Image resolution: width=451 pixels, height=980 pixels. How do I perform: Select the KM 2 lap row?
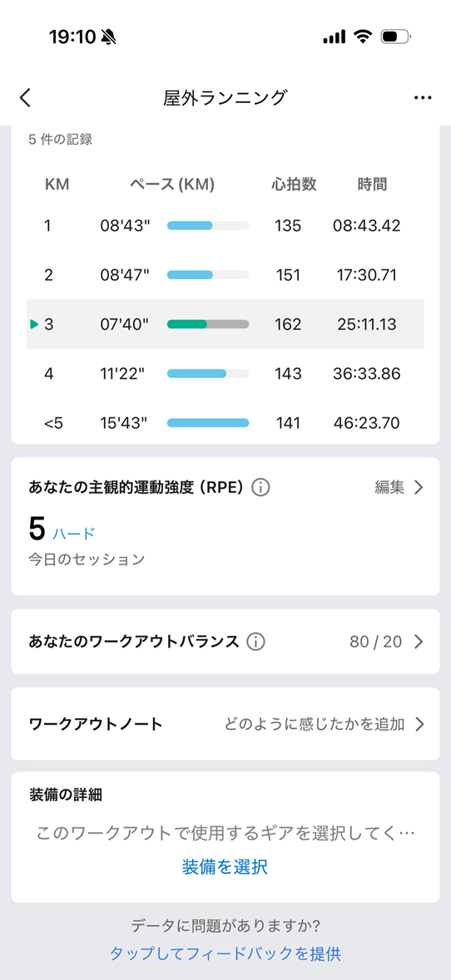226,274
